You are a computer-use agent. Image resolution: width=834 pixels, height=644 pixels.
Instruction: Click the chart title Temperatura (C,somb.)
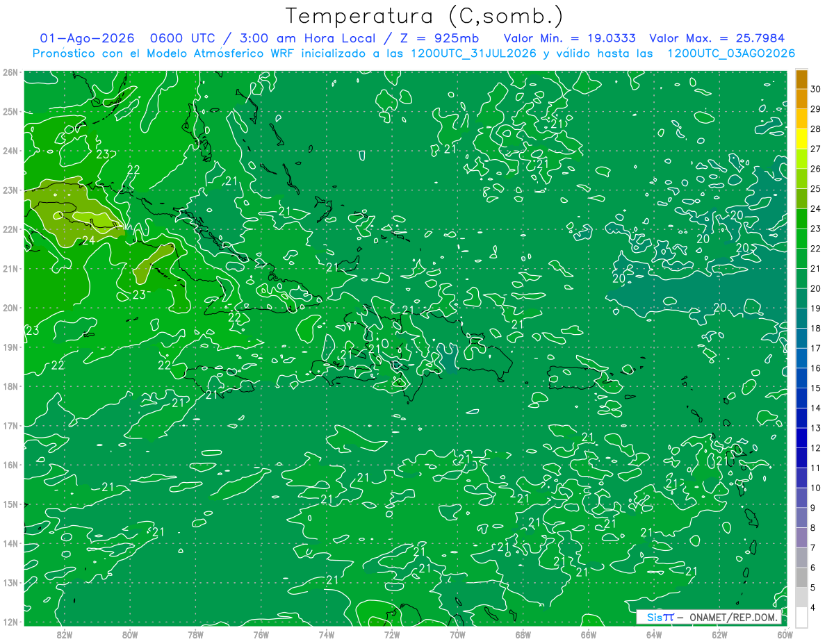click(x=425, y=16)
